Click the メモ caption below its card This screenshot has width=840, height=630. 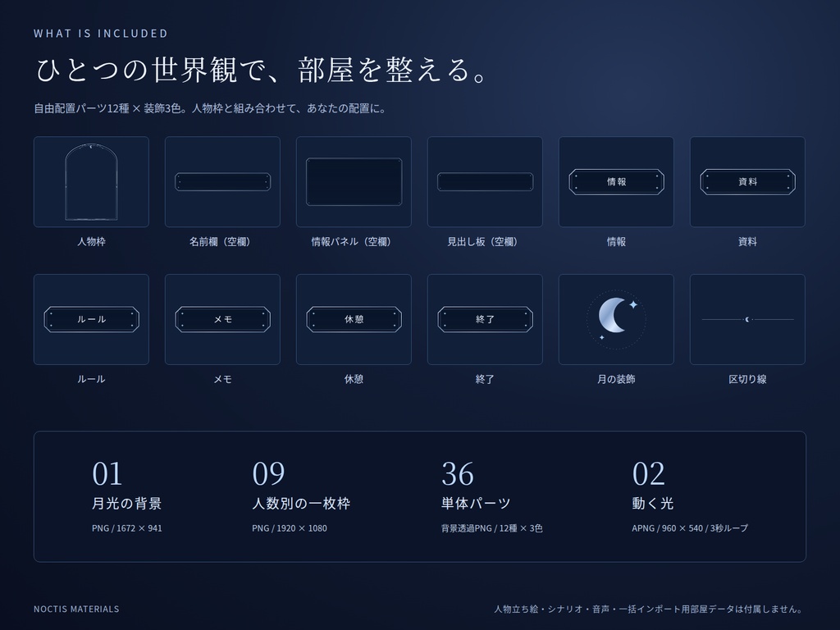click(x=222, y=379)
